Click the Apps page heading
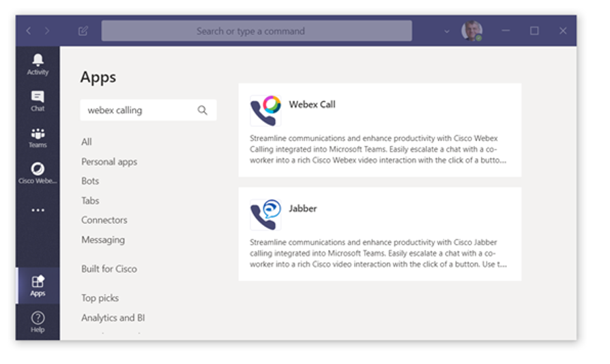 98,77
